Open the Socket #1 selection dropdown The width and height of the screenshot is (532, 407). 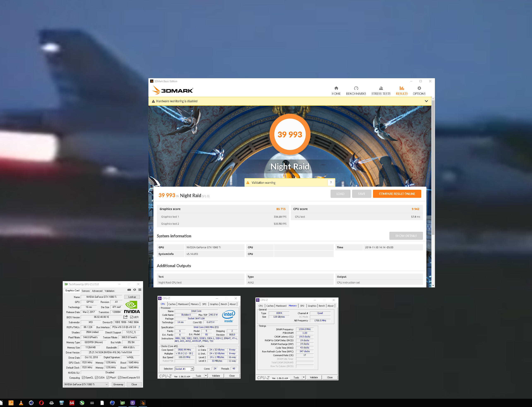(184, 369)
